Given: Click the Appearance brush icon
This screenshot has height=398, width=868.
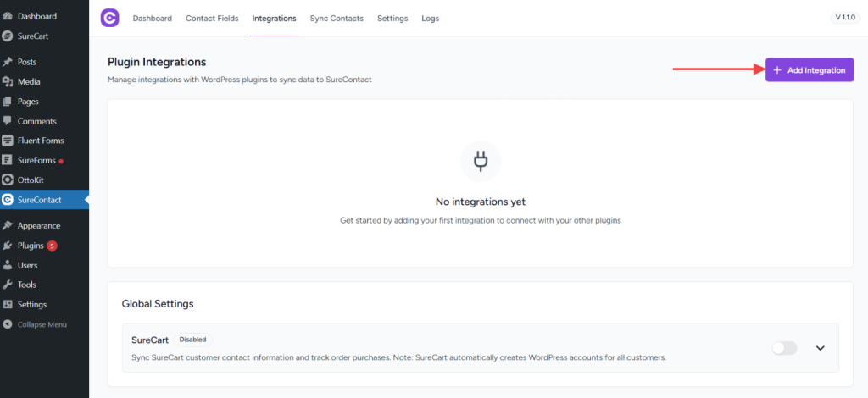Looking at the screenshot, I should pyautogui.click(x=8, y=226).
